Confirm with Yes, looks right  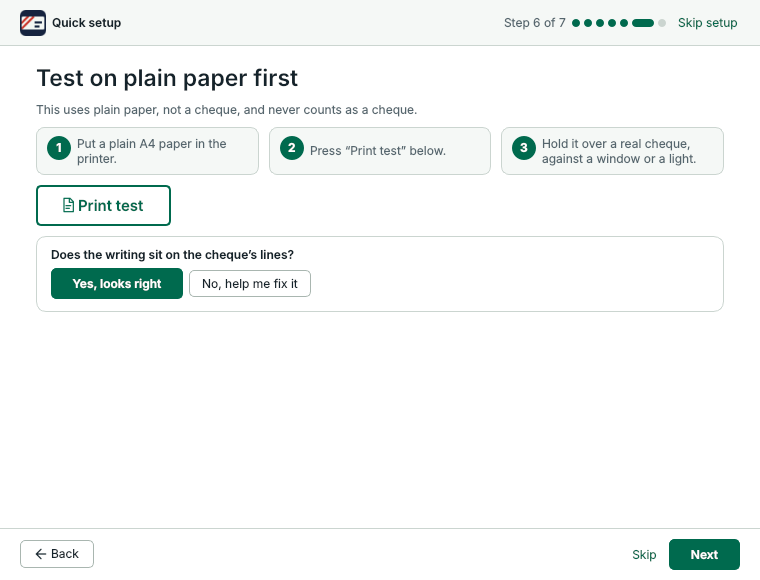point(117,283)
